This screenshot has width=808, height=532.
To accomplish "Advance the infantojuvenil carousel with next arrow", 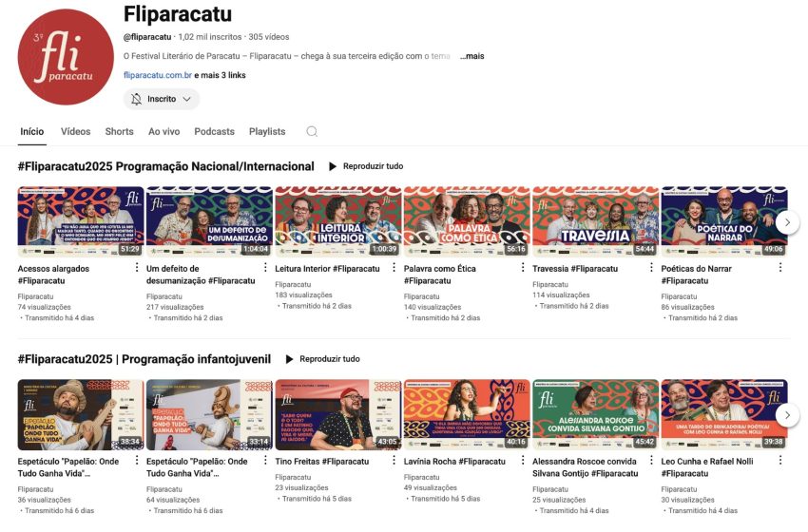I will [787, 415].
